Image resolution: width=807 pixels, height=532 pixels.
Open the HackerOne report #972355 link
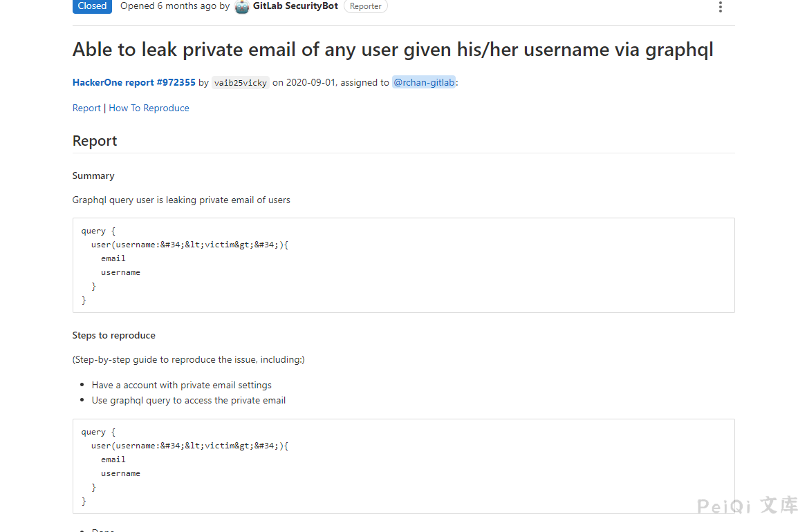(x=133, y=82)
